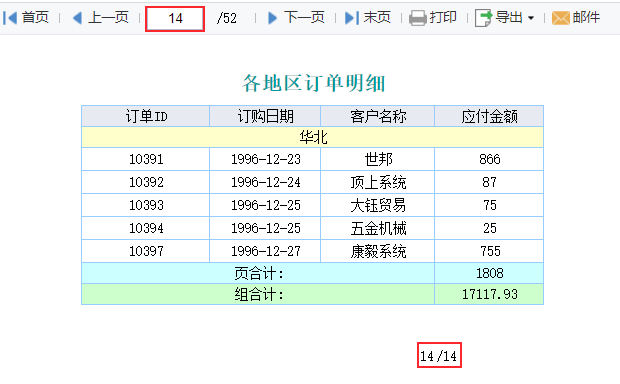This screenshot has width=620, height=384.
Task: Click the previous page triangle icon
Action: coord(78,18)
